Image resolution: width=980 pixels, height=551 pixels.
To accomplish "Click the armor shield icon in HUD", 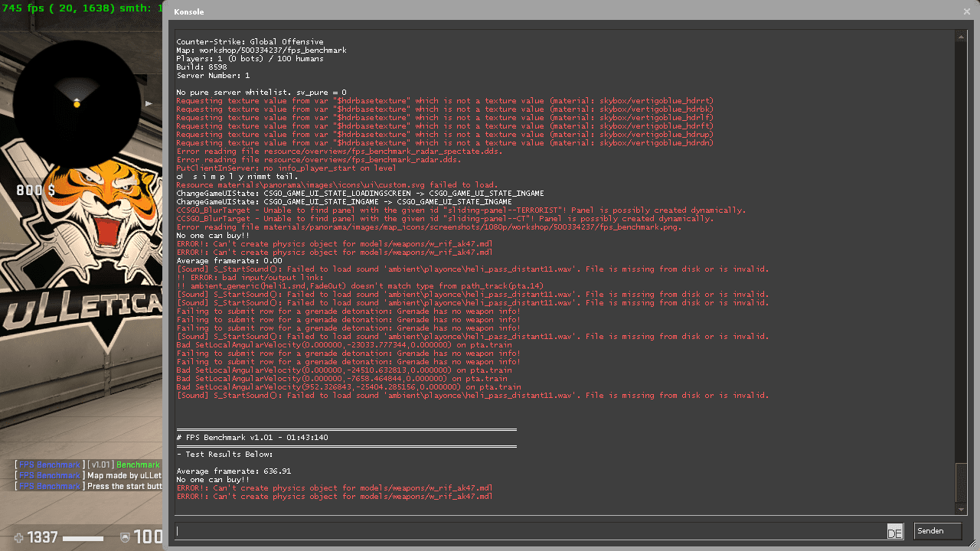I will [x=126, y=538].
